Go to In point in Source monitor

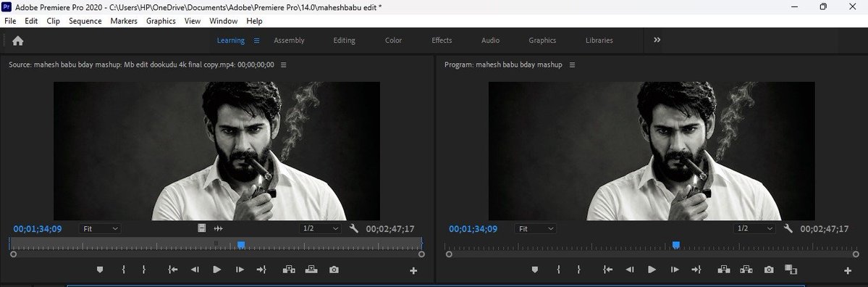tap(173, 270)
